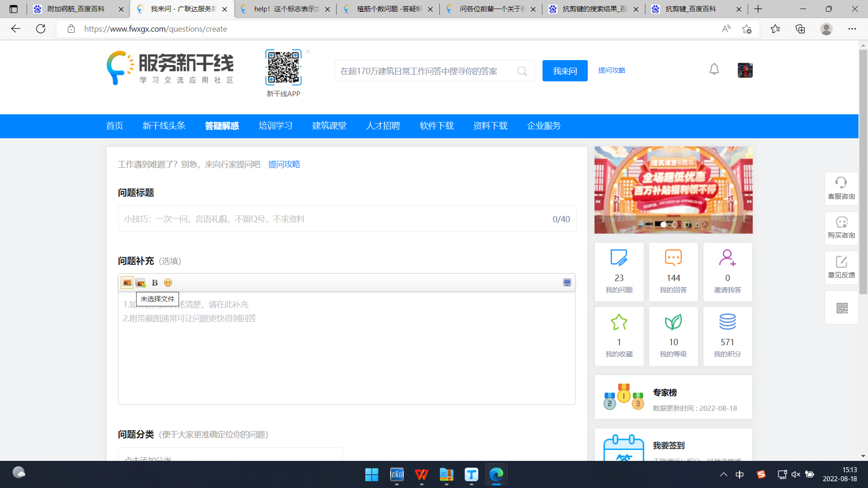Image resolution: width=868 pixels, height=488 pixels.
Task: Open 资料下载 nav item
Action: [490, 126]
